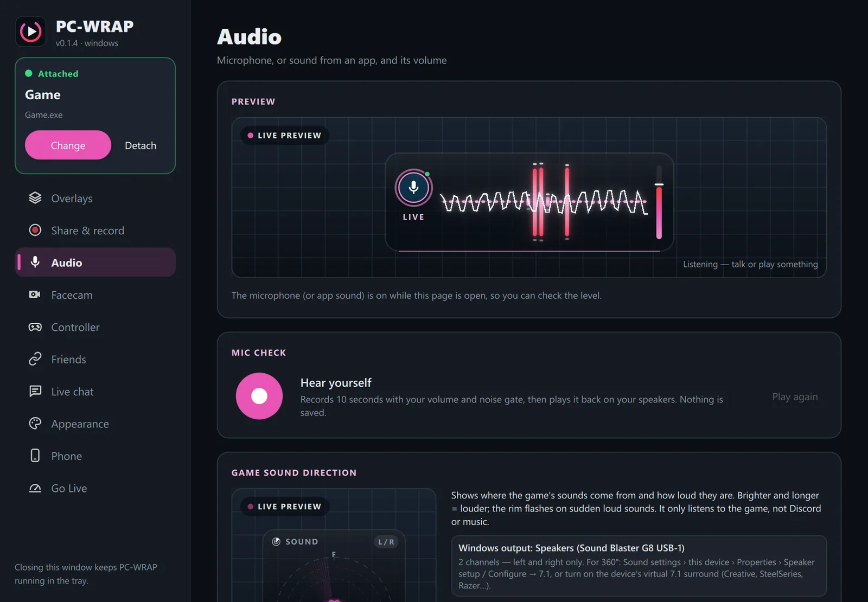
Task: Click the Go Live gauge icon
Action: pyautogui.click(x=35, y=488)
